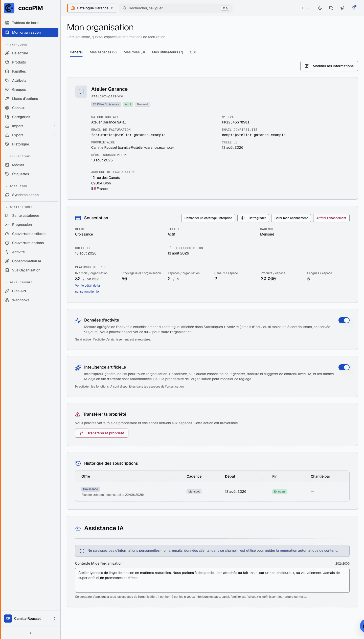Image resolution: width=364 pixels, height=639 pixels.
Task: Open Consommation IA statistics
Action: 30,261
